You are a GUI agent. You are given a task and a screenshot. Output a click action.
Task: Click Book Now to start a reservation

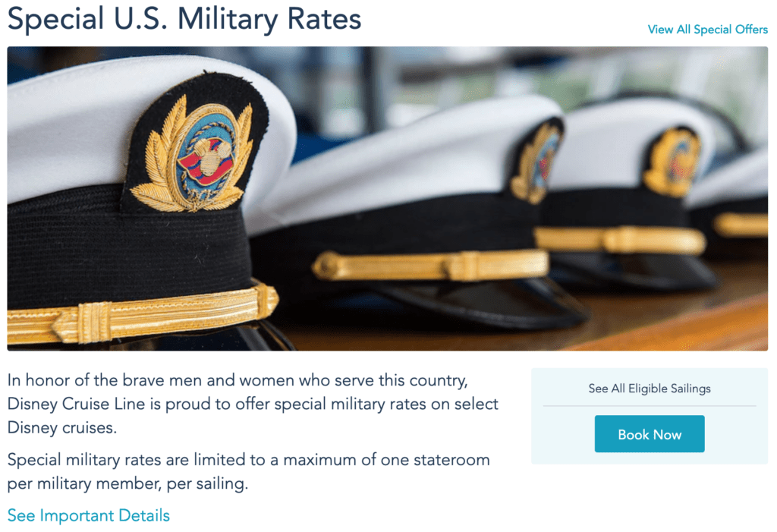tap(650, 433)
